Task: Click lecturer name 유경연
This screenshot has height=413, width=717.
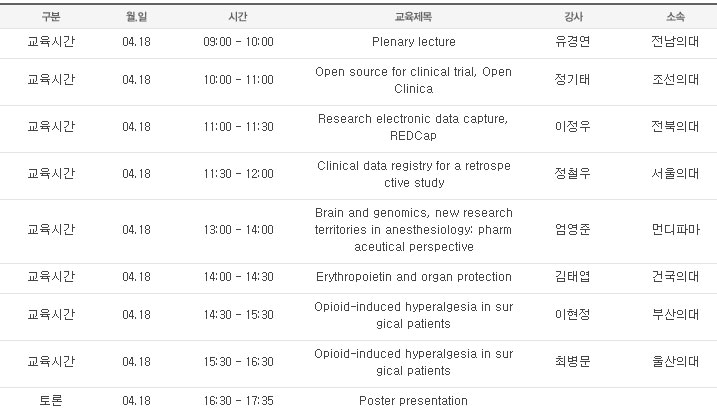Action: pyautogui.click(x=573, y=42)
